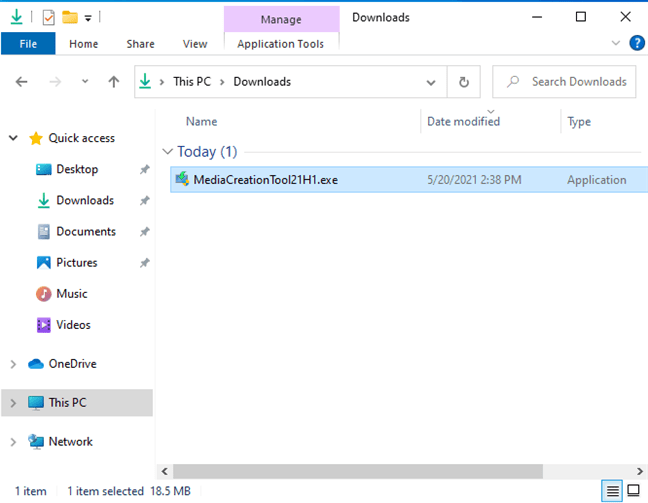Open Desktop in the navigation pane

coord(77,169)
